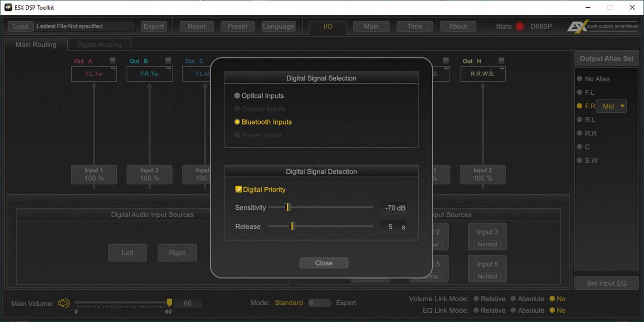Set Volume Link Mode to Relative
Viewport: 644px width, 322px height.
pos(489,299)
